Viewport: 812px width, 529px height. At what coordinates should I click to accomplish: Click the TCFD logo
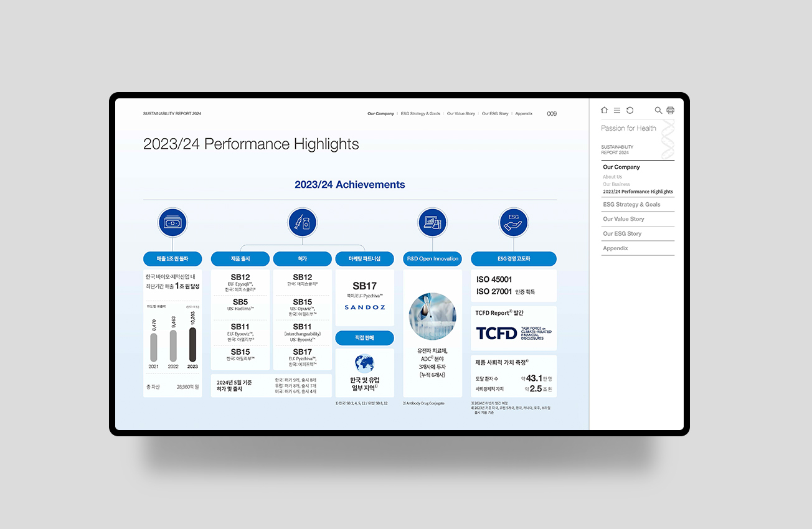(514, 333)
